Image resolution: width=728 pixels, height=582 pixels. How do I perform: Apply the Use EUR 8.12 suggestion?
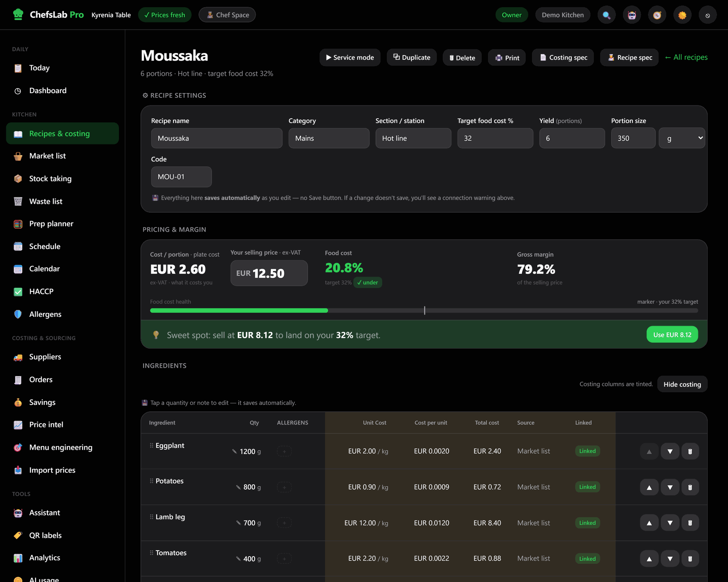672,335
